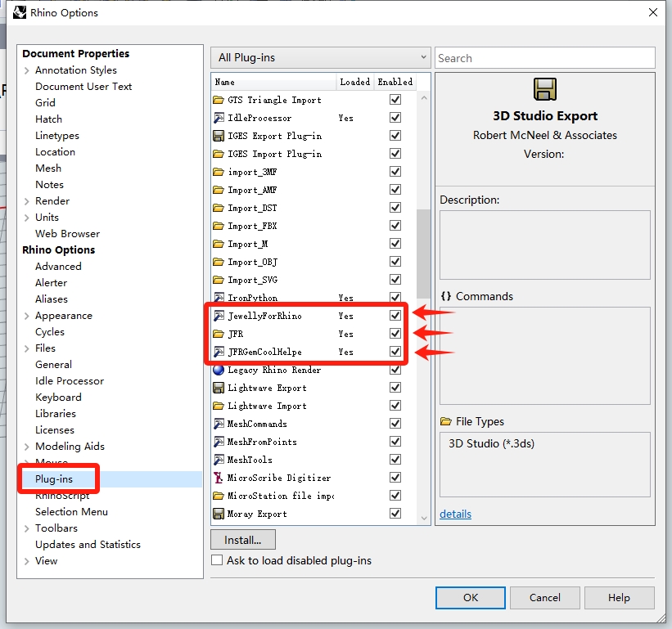Expand the Annotation Styles tree node
This screenshot has height=629, width=672.
[26, 70]
